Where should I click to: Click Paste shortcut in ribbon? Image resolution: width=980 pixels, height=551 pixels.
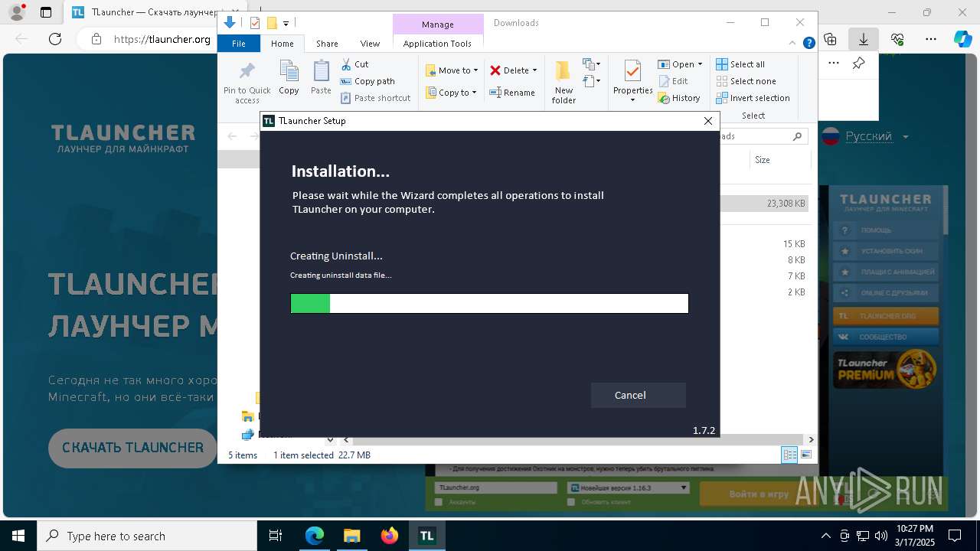[375, 98]
